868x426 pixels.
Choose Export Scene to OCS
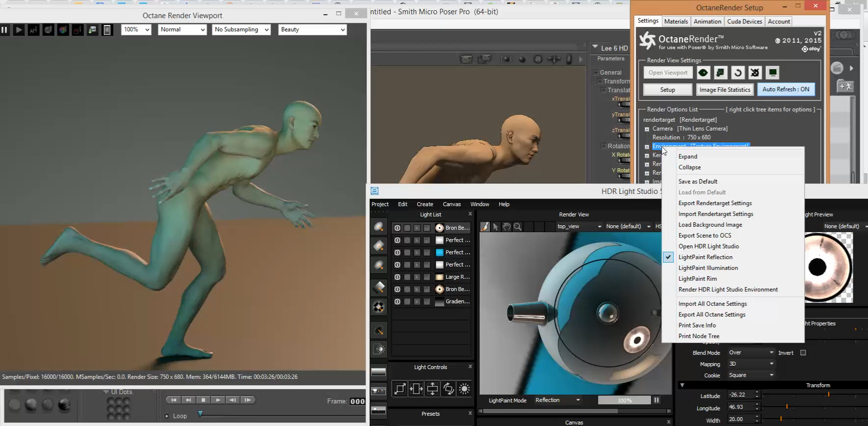click(x=705, y=236)
